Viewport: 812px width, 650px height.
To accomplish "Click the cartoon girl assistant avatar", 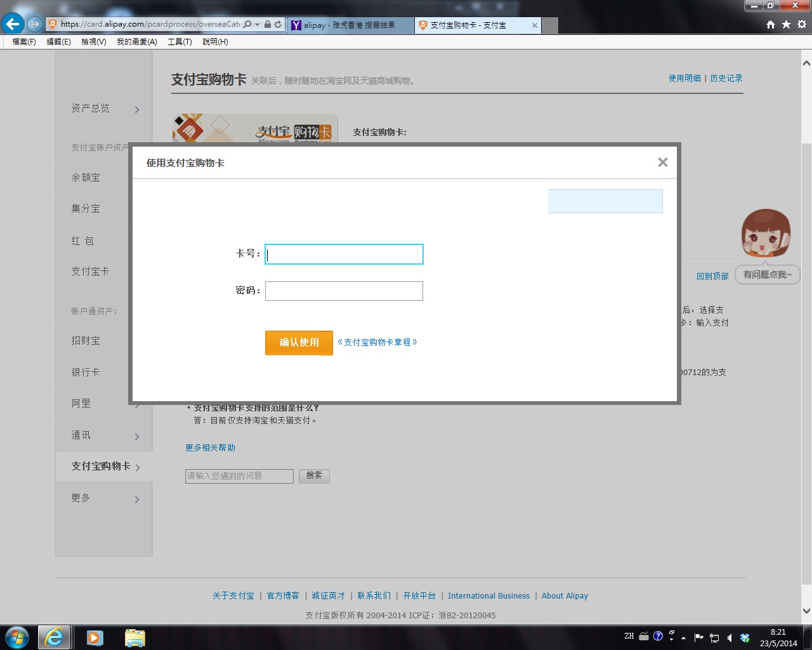I will (x=766, y=233).
